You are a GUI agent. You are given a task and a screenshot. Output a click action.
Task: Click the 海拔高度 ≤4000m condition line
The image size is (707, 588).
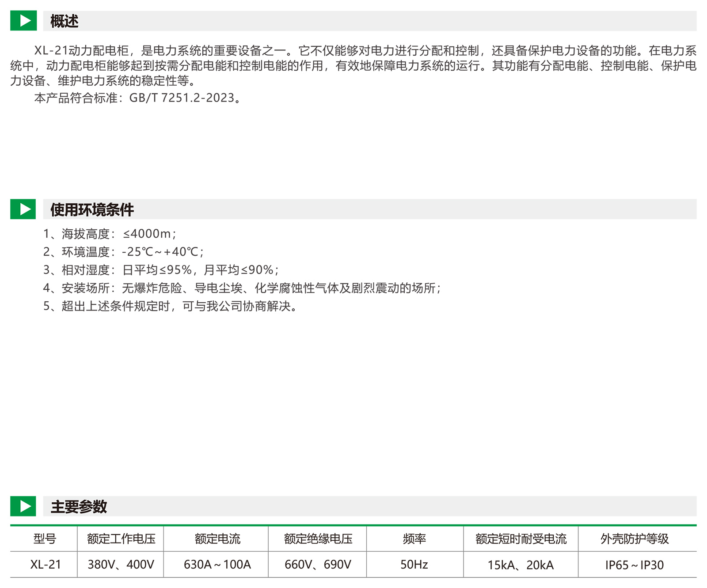110,234
